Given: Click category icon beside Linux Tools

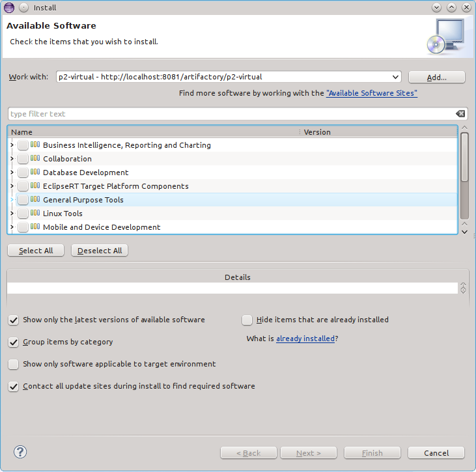Looking at the screenshot, I should (35, 213).
